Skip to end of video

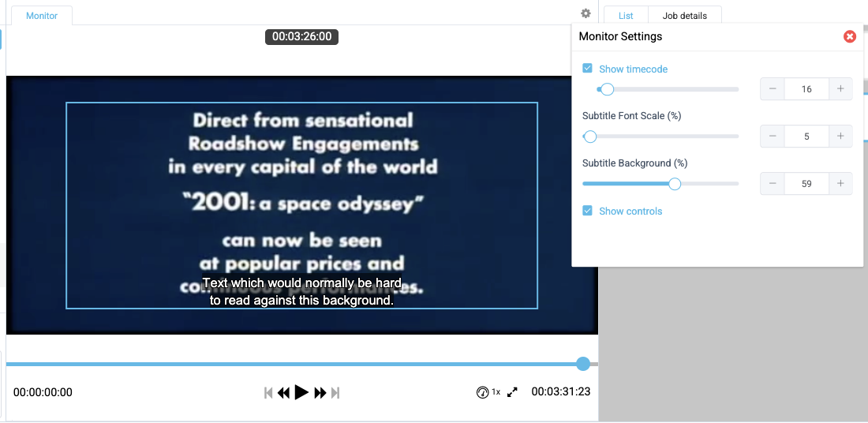pyautogui.click(x=335, y=392)
